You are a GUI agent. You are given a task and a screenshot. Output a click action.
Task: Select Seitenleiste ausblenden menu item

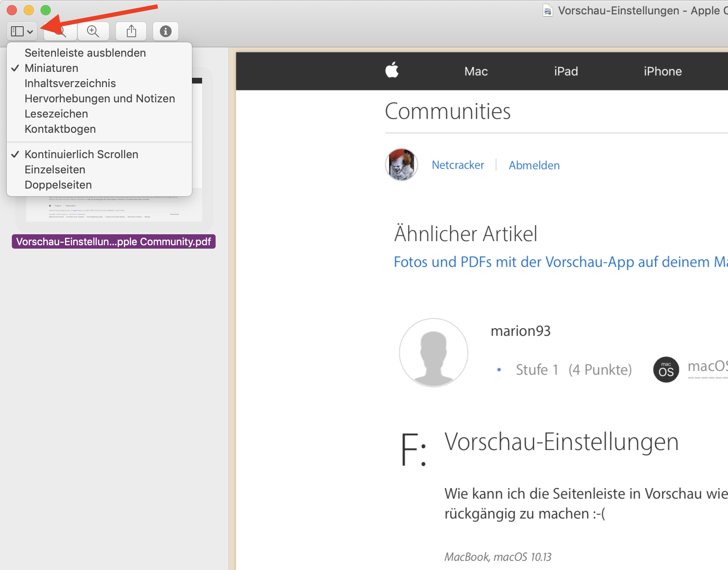85,53
